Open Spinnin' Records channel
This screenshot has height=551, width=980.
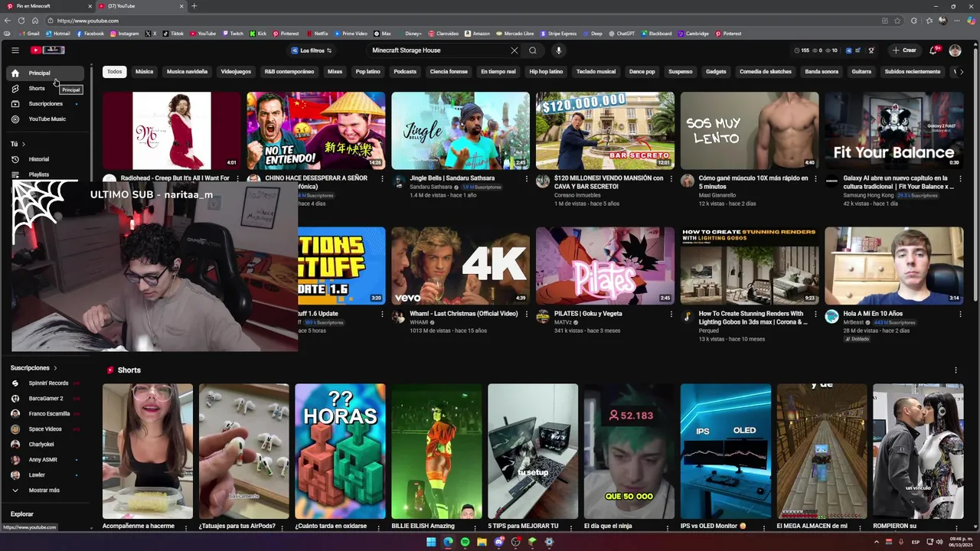(46, 383)
